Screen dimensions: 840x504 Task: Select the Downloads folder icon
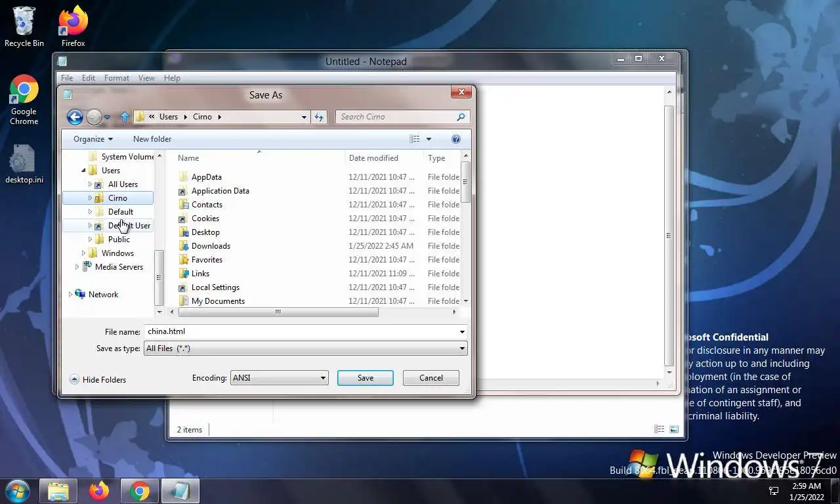(x=183, y=246)
